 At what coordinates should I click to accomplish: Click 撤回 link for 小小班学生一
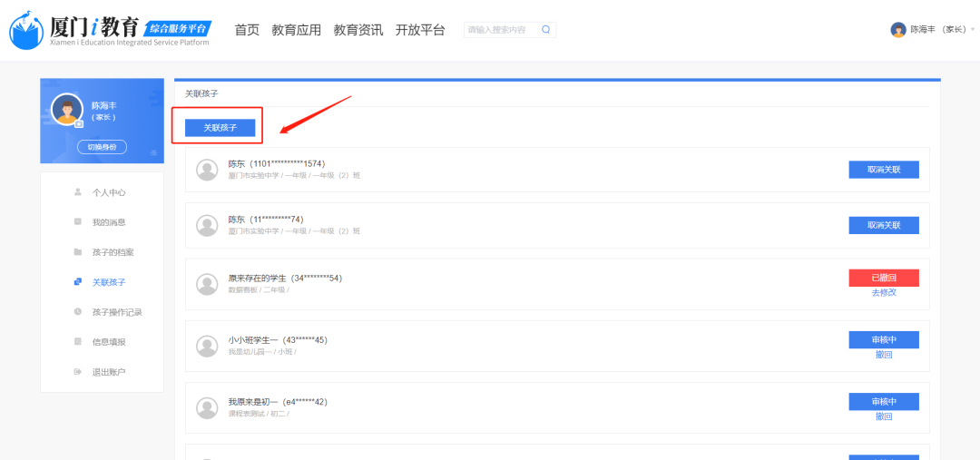tap(883, 355)
